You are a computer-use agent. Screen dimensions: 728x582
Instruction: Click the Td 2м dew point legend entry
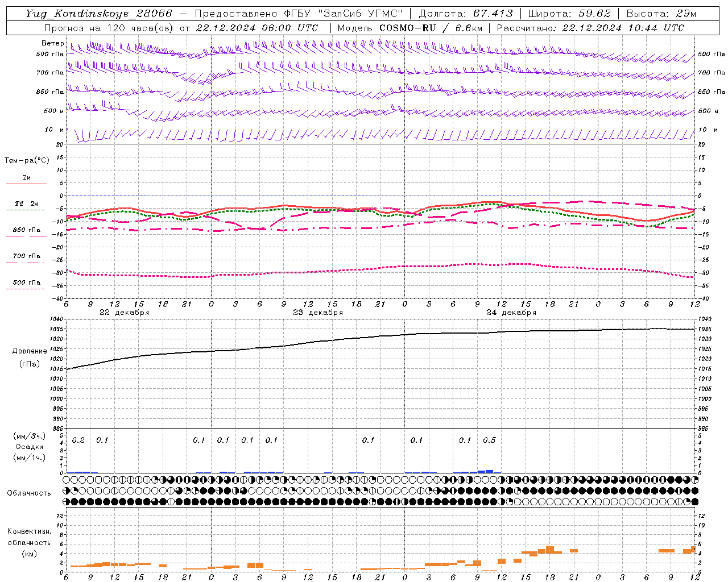(26, 203)
